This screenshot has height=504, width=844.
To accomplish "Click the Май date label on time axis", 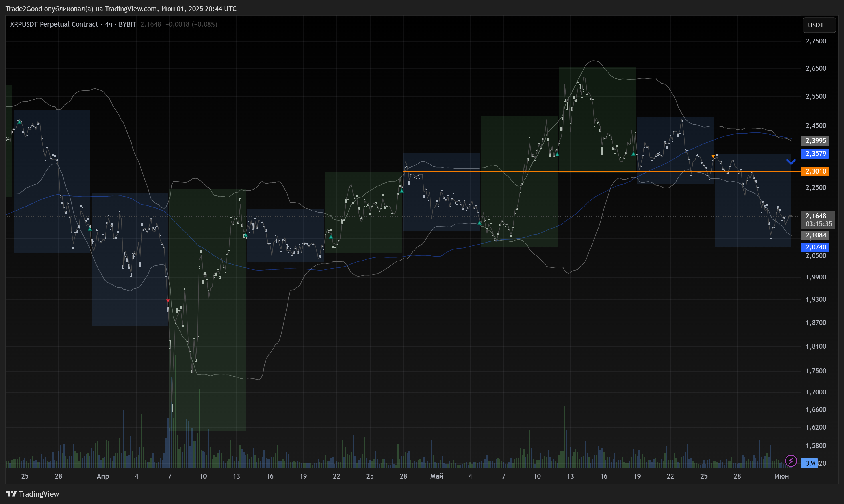I will click(x=436, y=476).
